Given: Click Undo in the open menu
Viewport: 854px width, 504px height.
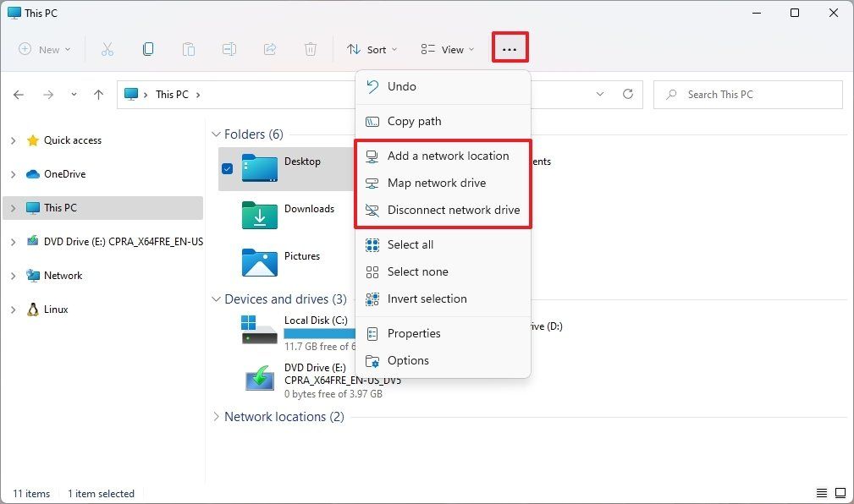Looking at the screenshot, I should 401,86.
